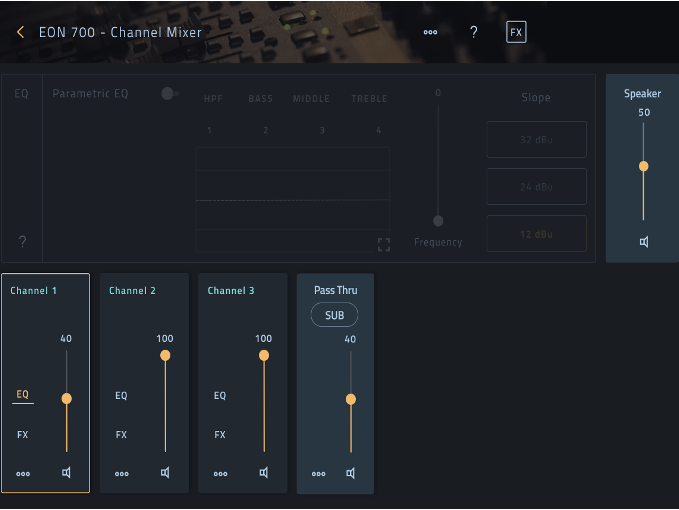Open EQ for Channel 2
679x510 pixels.
tap(121, 396)
